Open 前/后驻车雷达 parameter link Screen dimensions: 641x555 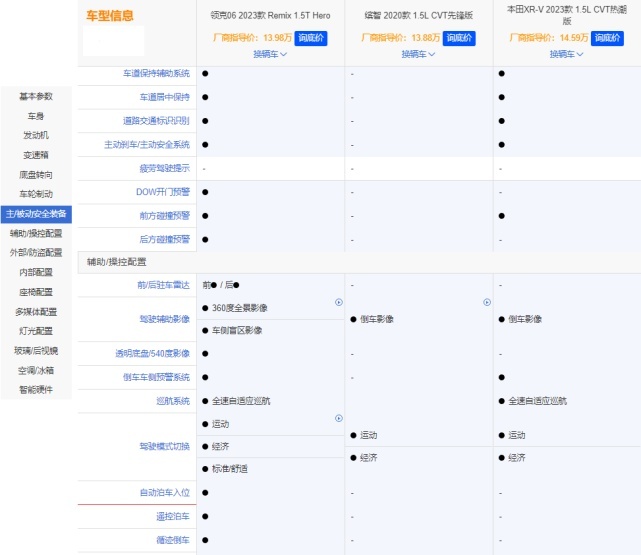(x=164, y=285)
